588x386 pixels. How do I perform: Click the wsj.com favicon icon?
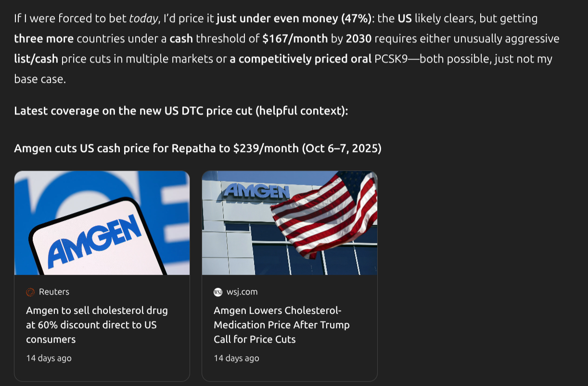218,292
